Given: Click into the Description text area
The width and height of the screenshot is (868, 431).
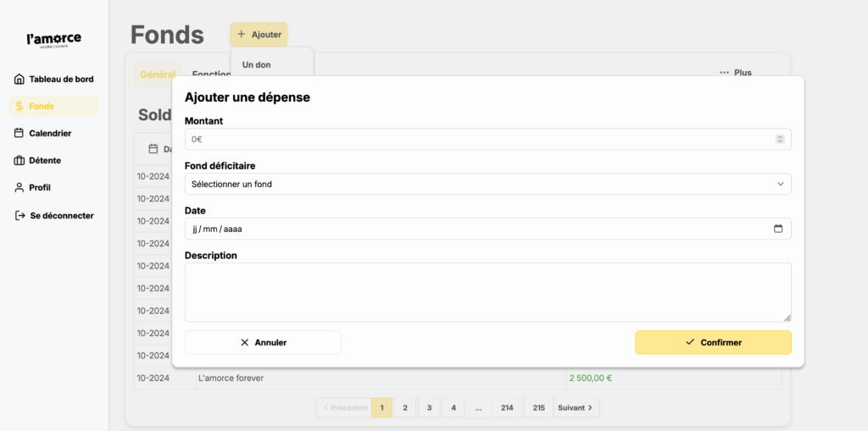Looking at the screenshot, I should 487,291.
